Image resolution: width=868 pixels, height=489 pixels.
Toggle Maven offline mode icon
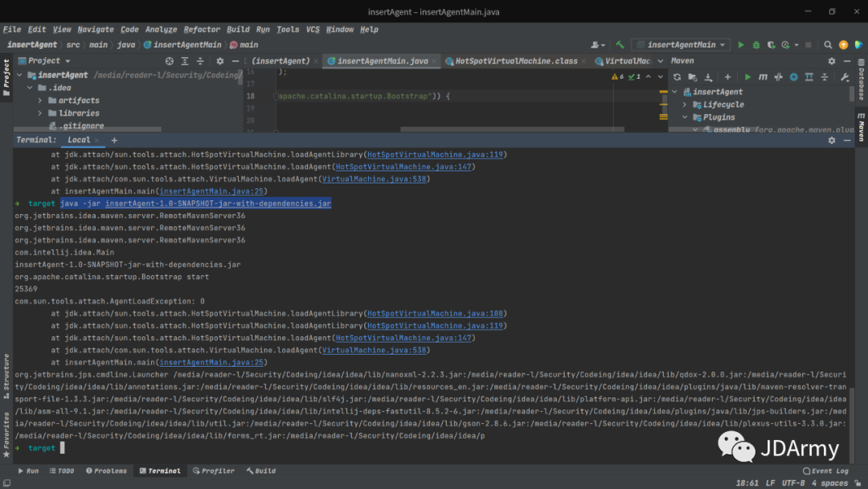coord(778,77)
